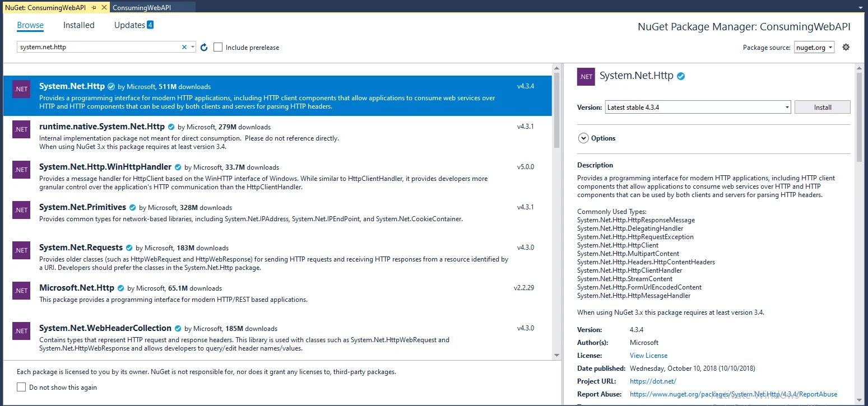
Task: Click the package list vertical scrollbar thumb
Action: [556, 110]
